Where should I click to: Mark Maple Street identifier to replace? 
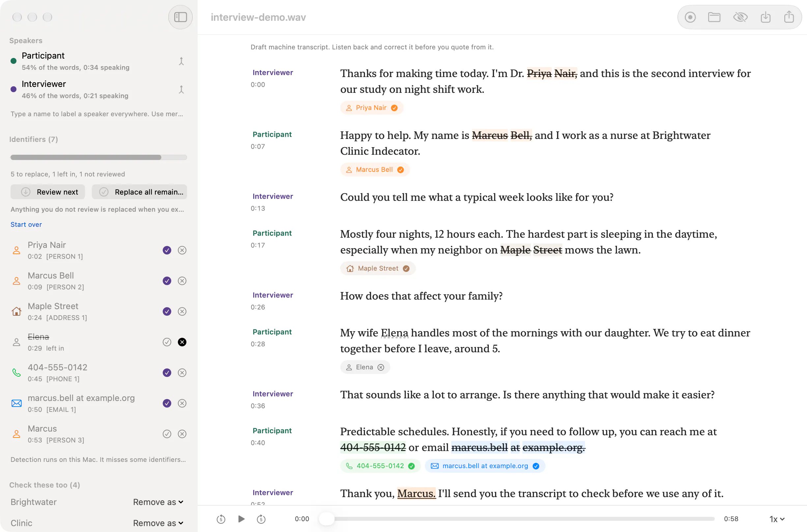[167, 311]
